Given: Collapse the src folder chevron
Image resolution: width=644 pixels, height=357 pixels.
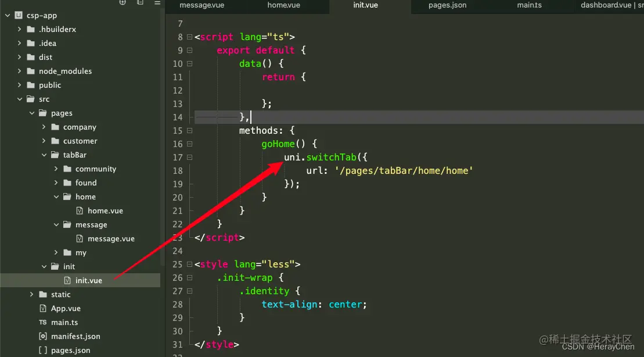Looking at the screenshot, I should coord(19,99).
